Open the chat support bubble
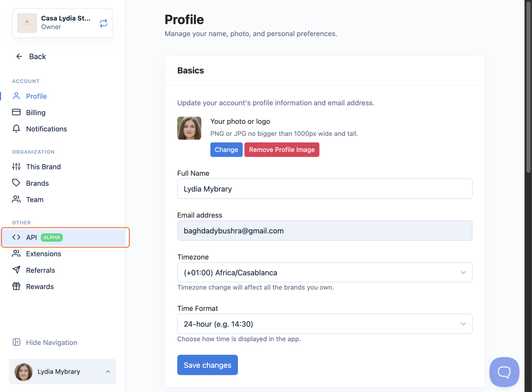Viewport: 532px width, 392px height. (504, 372)
